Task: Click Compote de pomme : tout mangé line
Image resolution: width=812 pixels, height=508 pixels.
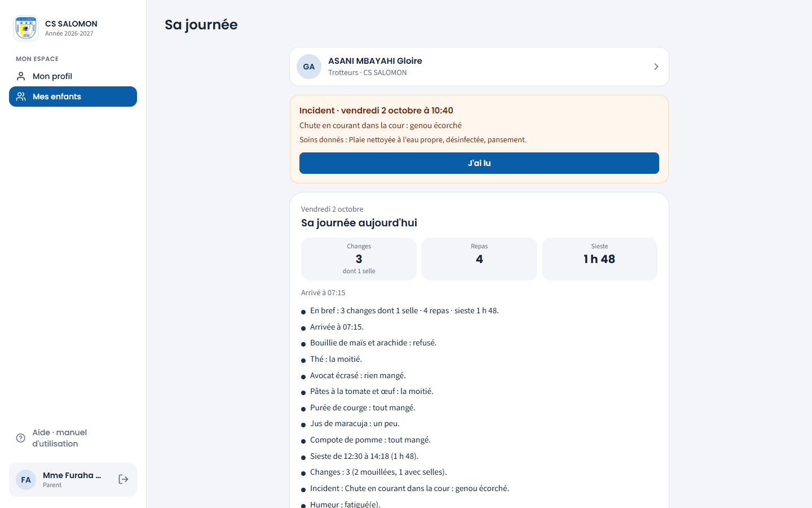Action: [370, 440]
